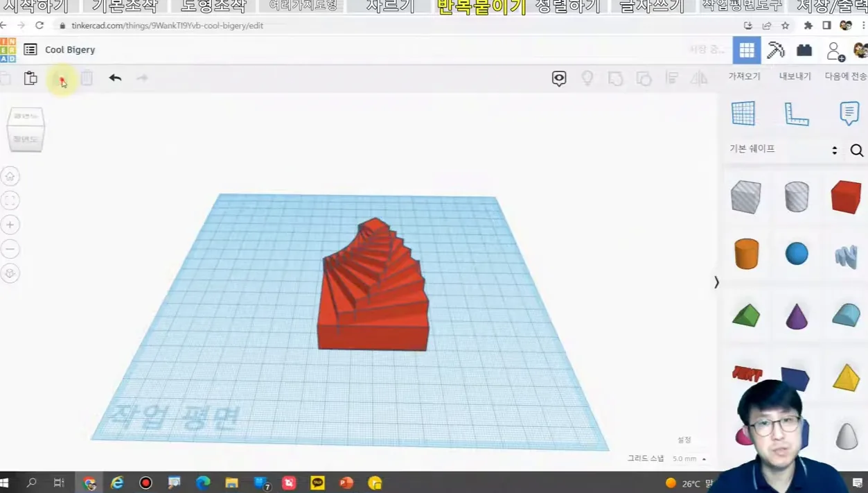Viewport: 868px width, 493px height.
Task: Open 기본 쉐이프 shape category dropdown
Action: [783, 149]
